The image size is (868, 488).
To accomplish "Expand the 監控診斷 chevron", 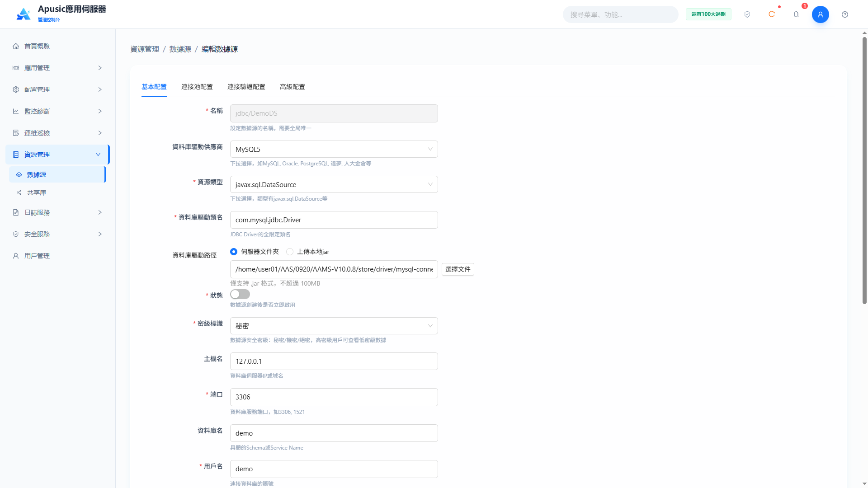I will (100, 111).
